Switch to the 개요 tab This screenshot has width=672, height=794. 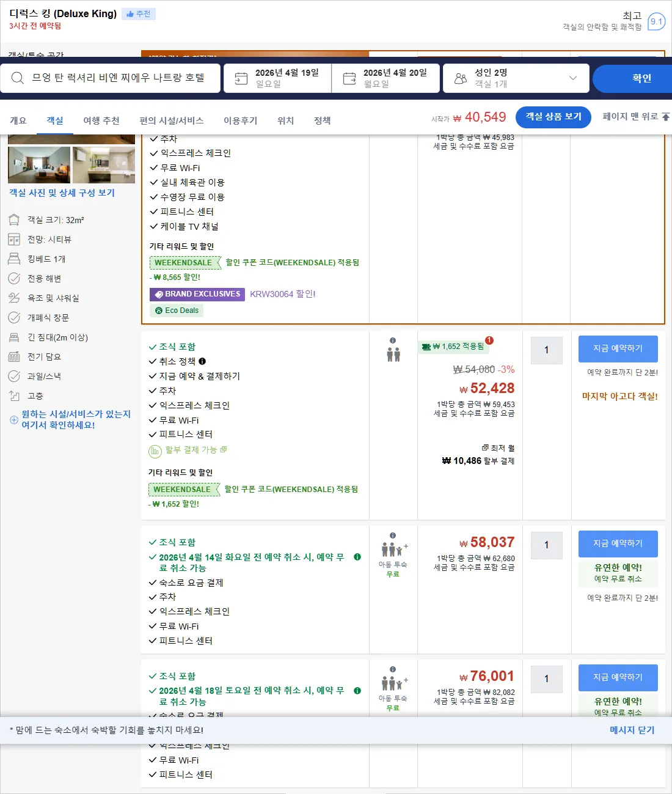[x=18, y=120]
